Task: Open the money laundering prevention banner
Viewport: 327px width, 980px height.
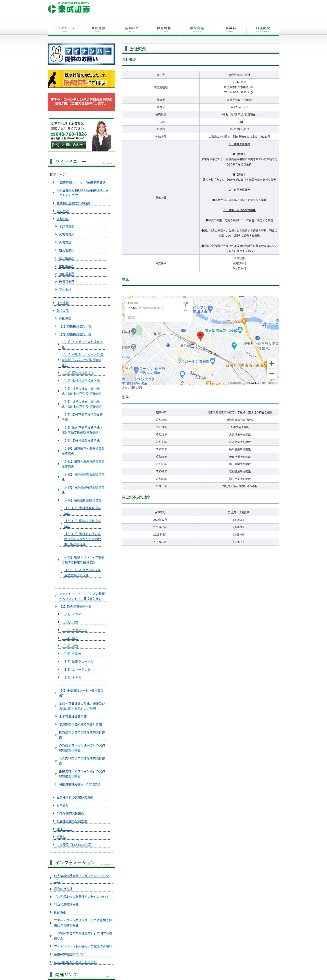Action: (x=81, y=102)
